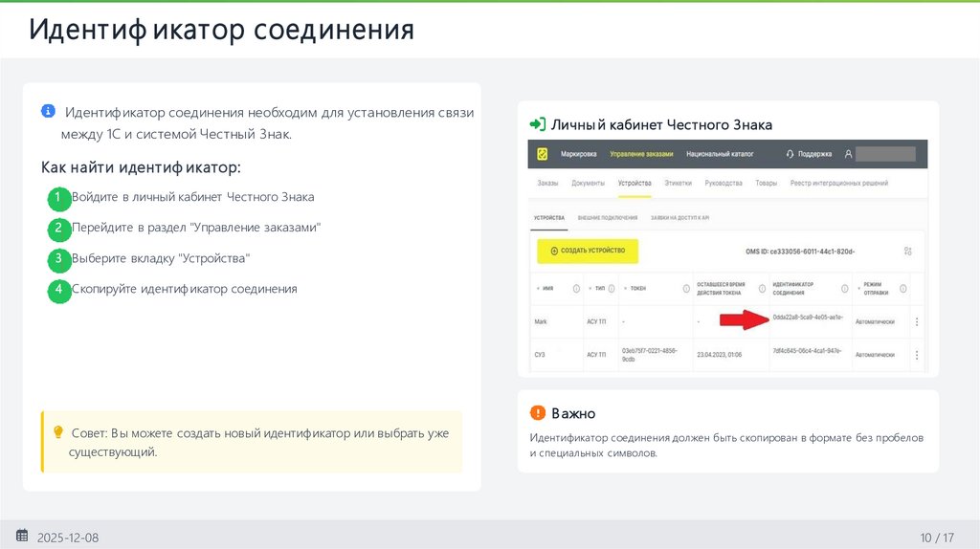Click the slide title Идентификатор соединения
Image resolution: width=980 pixels, height=549 pixels.
point(221,30)
